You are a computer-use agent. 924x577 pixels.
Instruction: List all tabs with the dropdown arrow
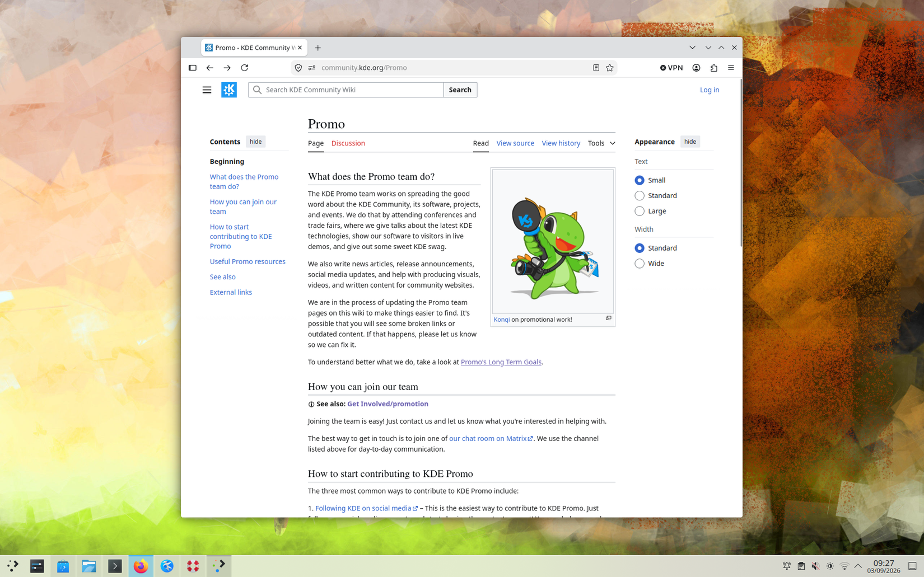pos(692,48)
